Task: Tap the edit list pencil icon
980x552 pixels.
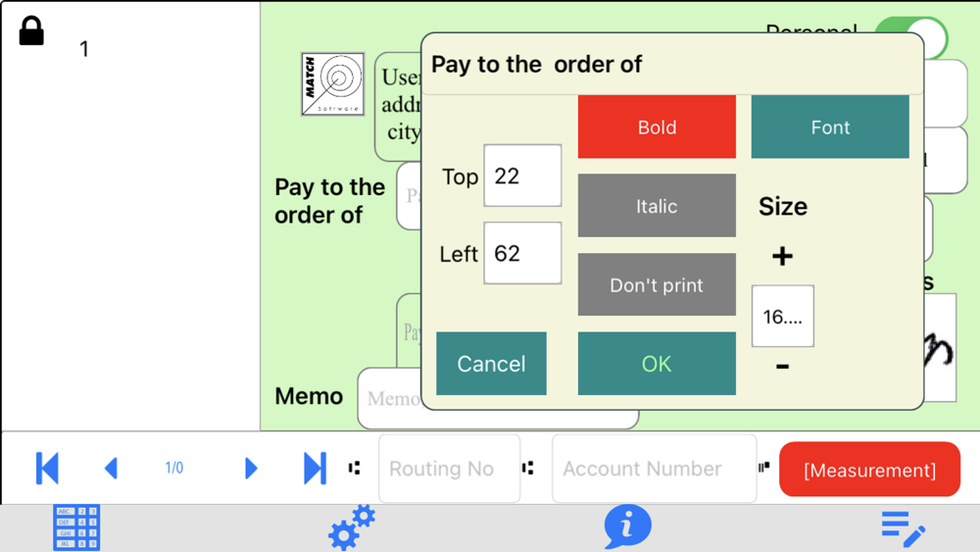Action: pyautogui.click(x=903, y=528)
